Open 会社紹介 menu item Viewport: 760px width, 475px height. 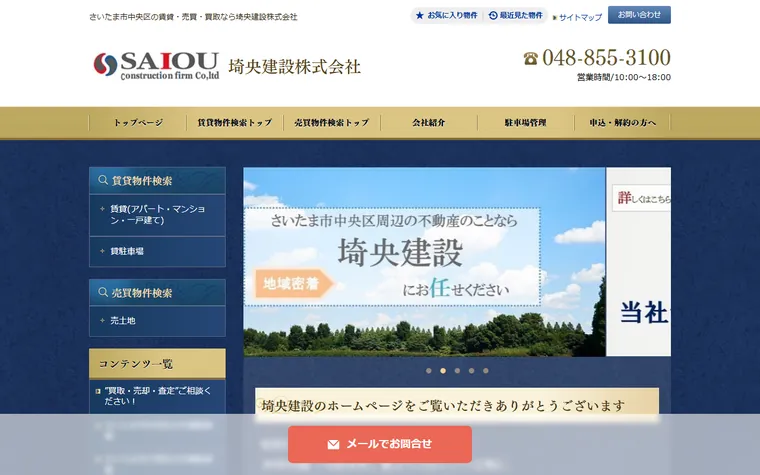coord(429,123)
